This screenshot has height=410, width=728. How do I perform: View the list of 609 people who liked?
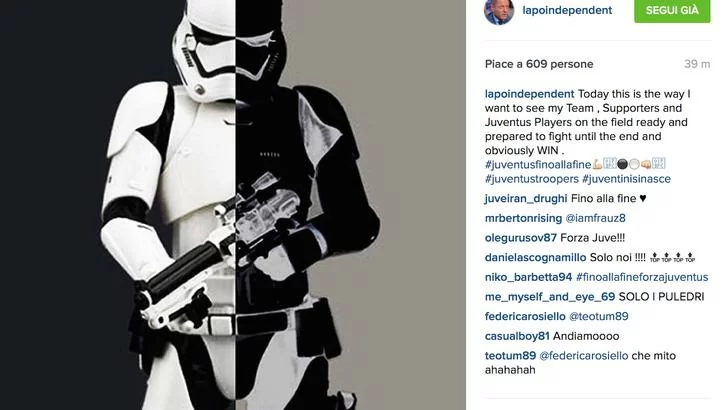(539, 64)
